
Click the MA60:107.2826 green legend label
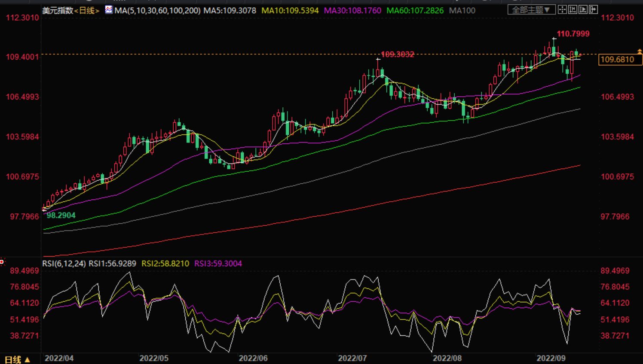click(x=415, y=10)
